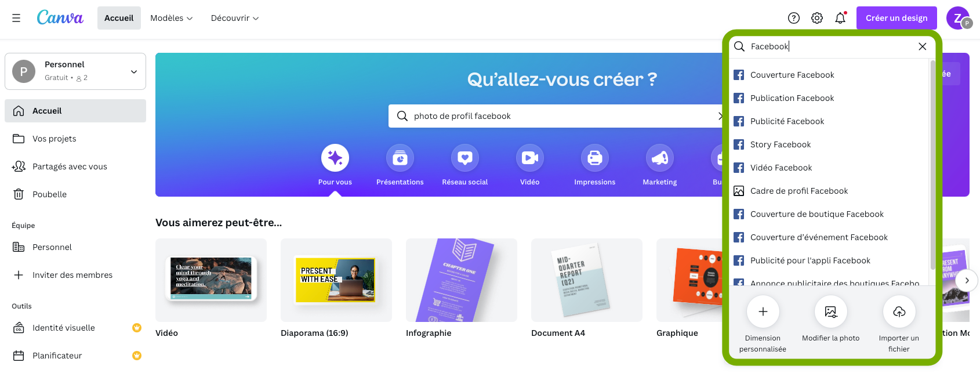
Task: Choose the Réseau social heart icon
Action: [x=465, y=158]
